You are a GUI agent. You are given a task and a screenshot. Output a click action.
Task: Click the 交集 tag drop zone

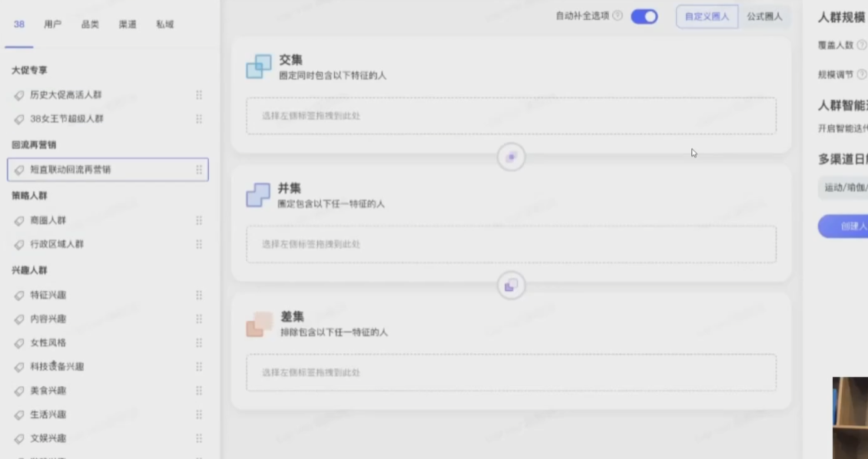point(511,116)
